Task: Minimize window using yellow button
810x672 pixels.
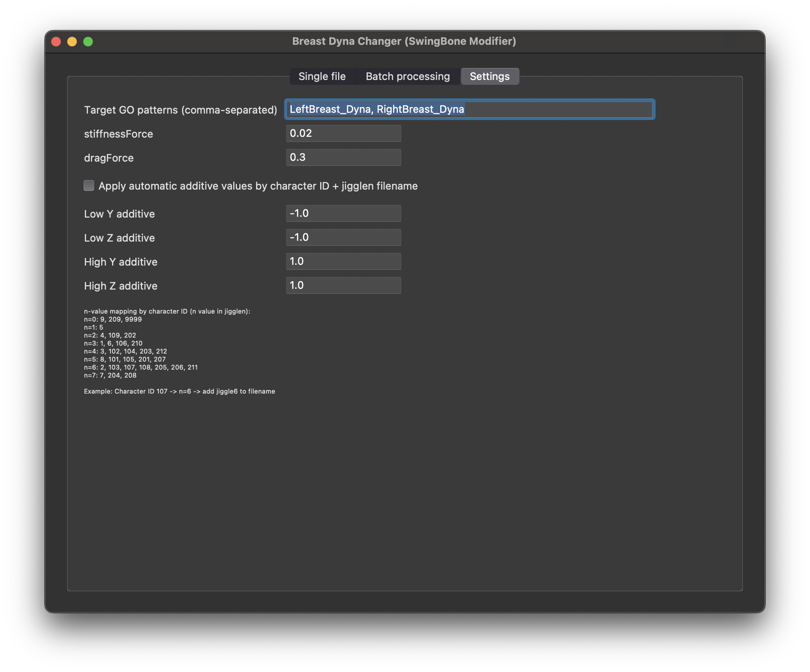Action: (72, 42)
